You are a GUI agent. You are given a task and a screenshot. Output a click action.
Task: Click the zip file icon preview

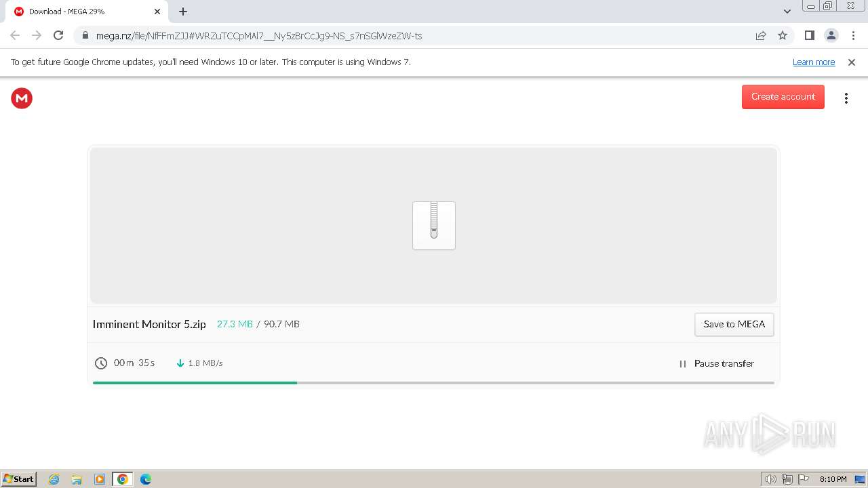pos(434,226)
